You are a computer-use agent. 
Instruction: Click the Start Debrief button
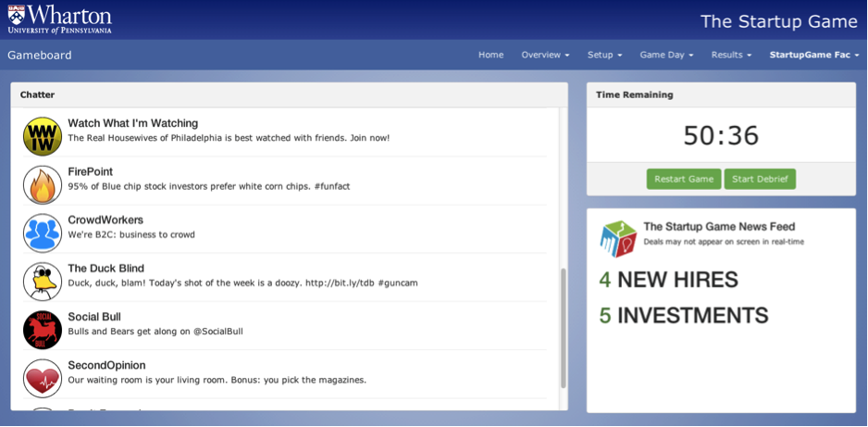pyautogui.click(x=760, y=179)
